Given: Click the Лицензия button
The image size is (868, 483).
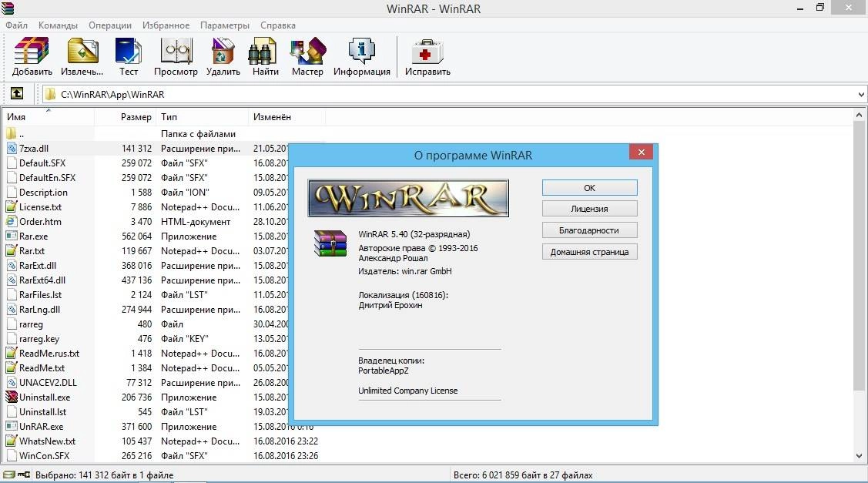Looking at the screenshot, I should click(x=589, y=209).
